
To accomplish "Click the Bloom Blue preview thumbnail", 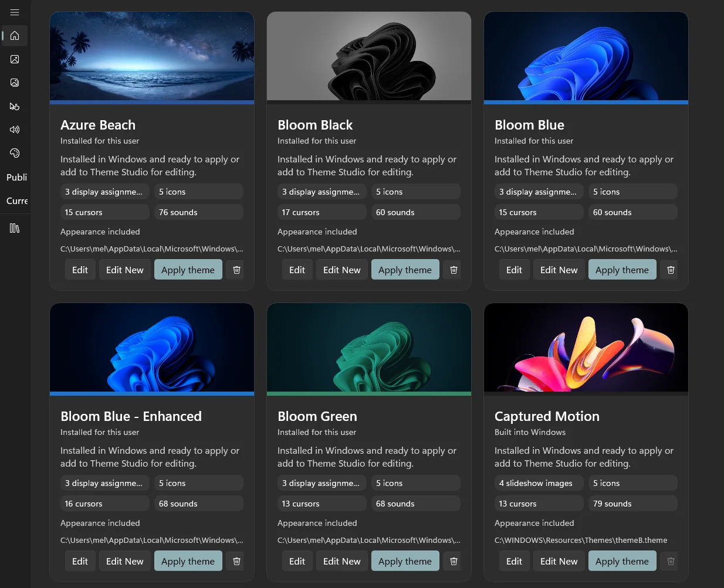I will coord(586,56).
